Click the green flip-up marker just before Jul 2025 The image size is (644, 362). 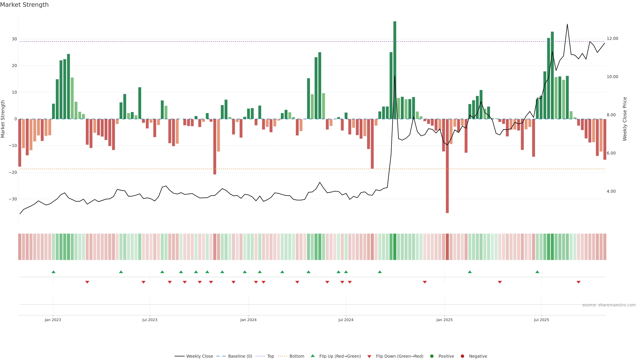point(537,272)
